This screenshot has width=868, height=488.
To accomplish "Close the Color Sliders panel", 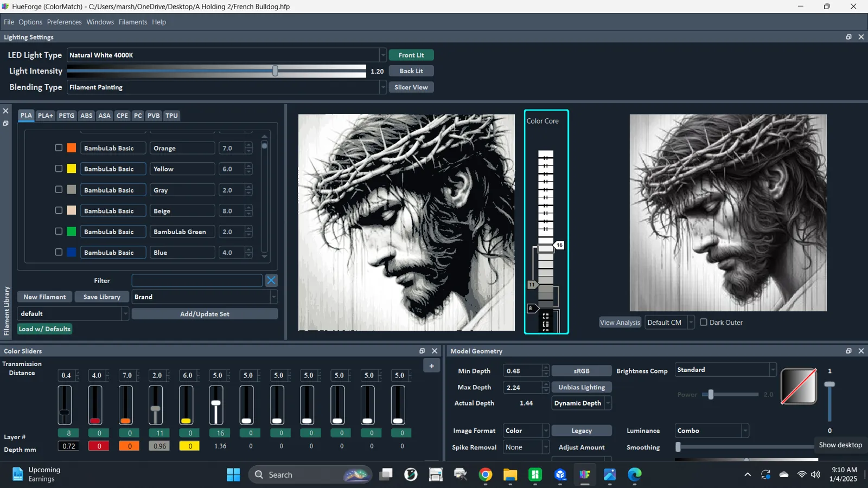I will tap(435, 351).
